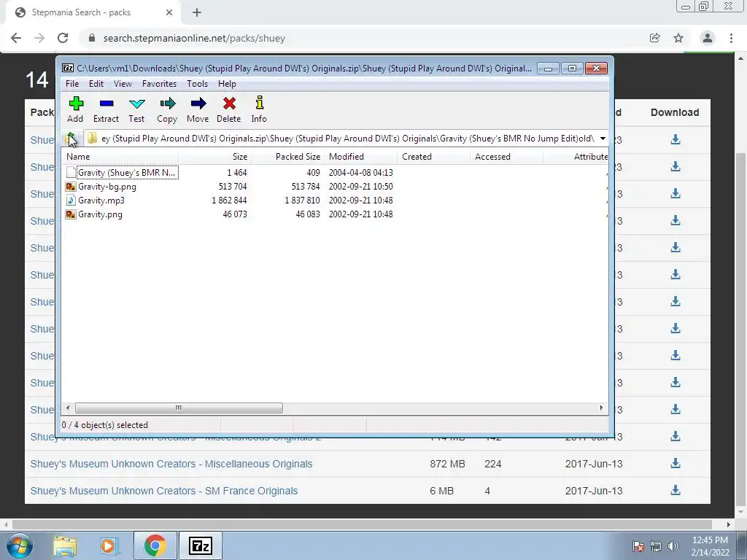Open the Favorites menu
This screenshot has height=560, width=747.
coord(159,84)
